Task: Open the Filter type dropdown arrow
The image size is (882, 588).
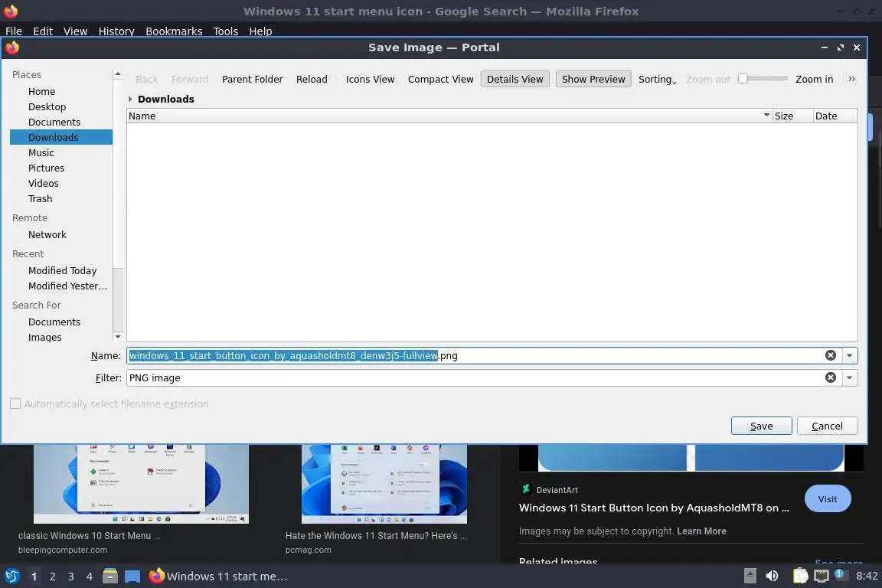Action: [849, 377]
